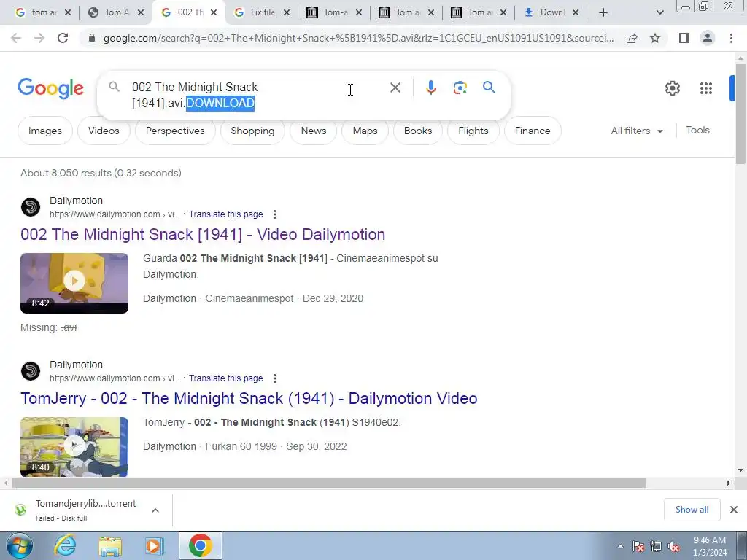Translate first Dailymotion result page

(226, 214)
